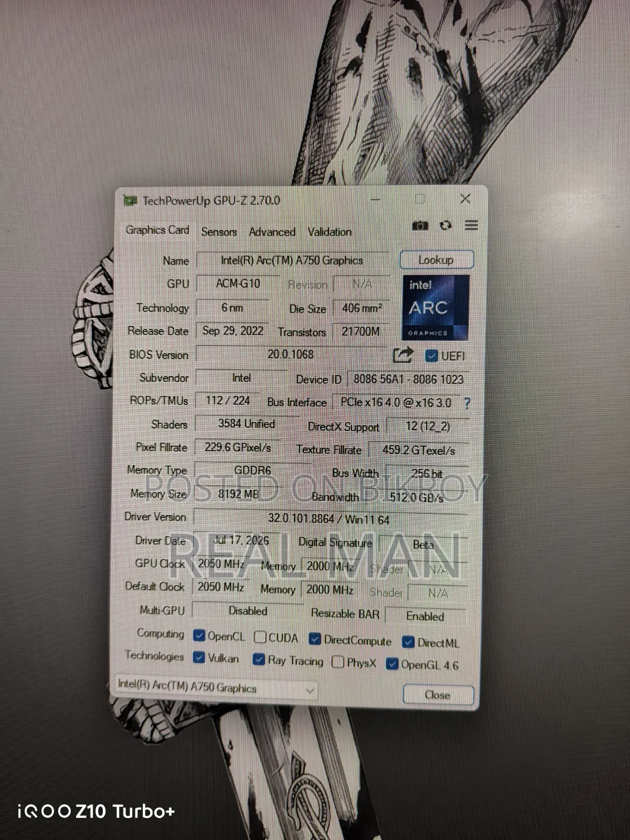630x840 pixels.
Task: Click the DirectX Support 12 (12_2) field
Action: click(x=427, y=426)
